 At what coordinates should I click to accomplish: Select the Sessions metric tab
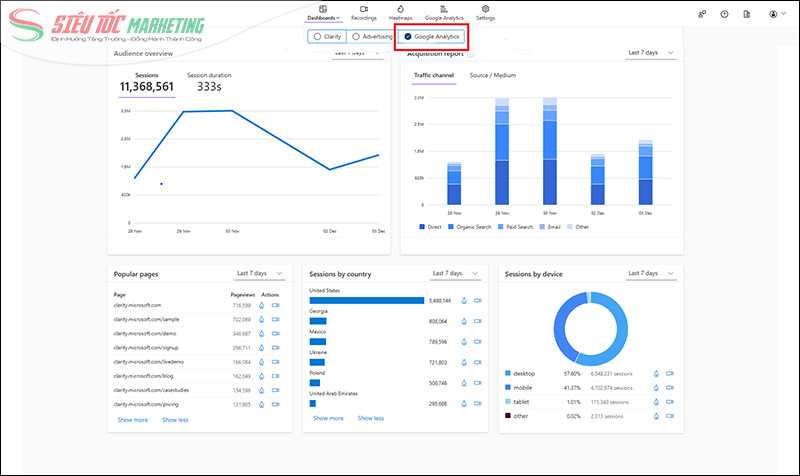147,83
